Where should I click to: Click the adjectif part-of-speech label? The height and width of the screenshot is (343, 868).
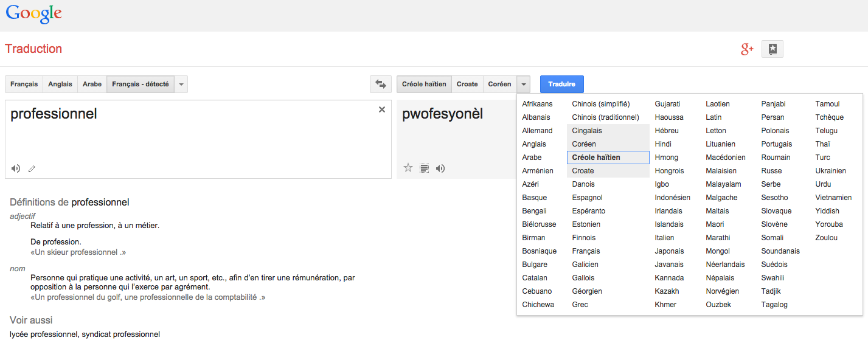[x=23, y=216]
